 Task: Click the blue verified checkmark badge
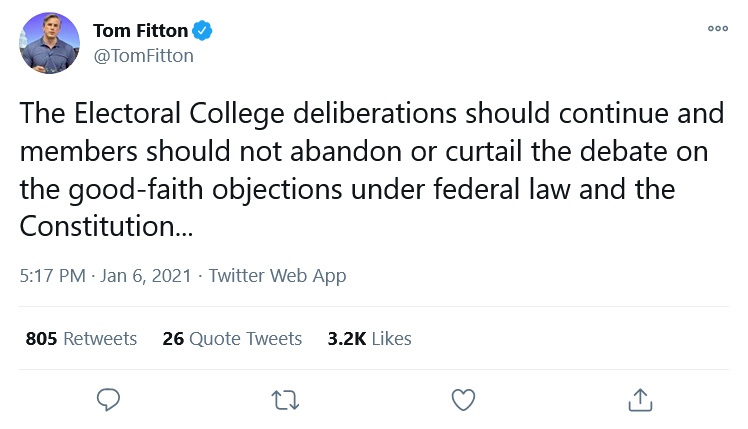tap(202, 31)
